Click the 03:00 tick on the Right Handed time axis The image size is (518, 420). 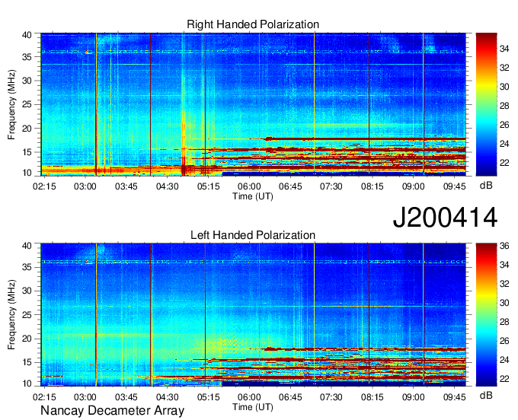85,186
